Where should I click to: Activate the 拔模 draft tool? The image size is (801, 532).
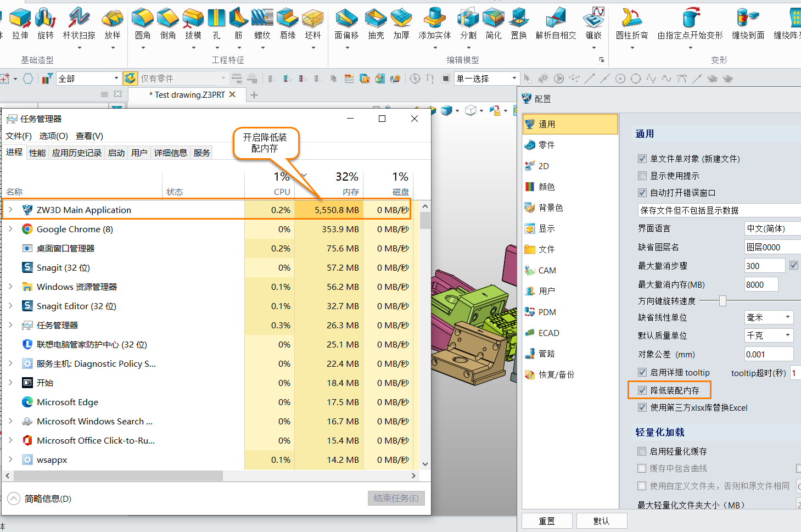click(x=193, y=24)
